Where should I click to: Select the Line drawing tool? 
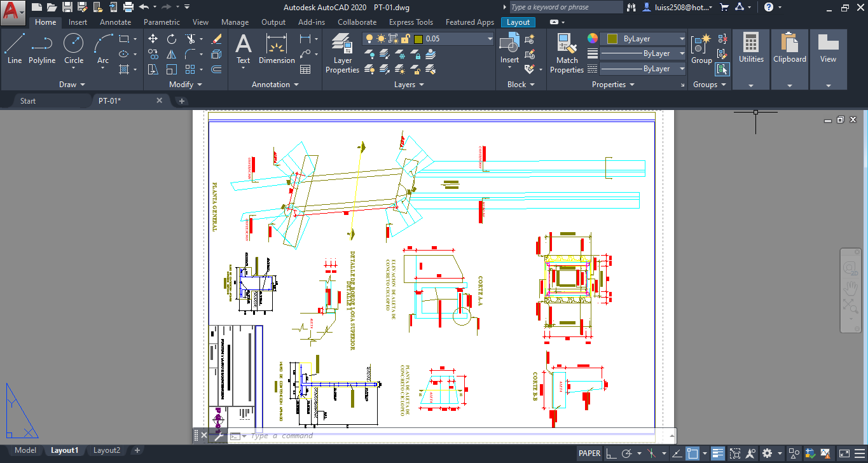click(15, 49)
